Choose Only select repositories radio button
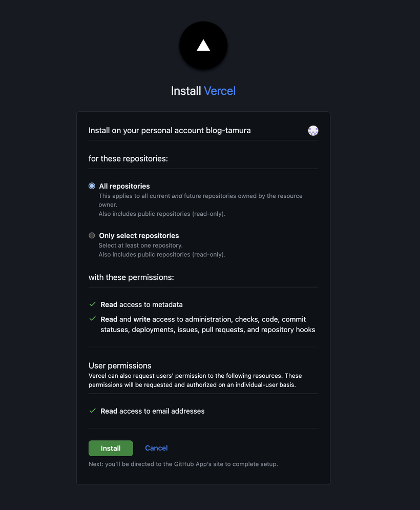This screenshot has width=420, height=510. click(x=92, y=235)
